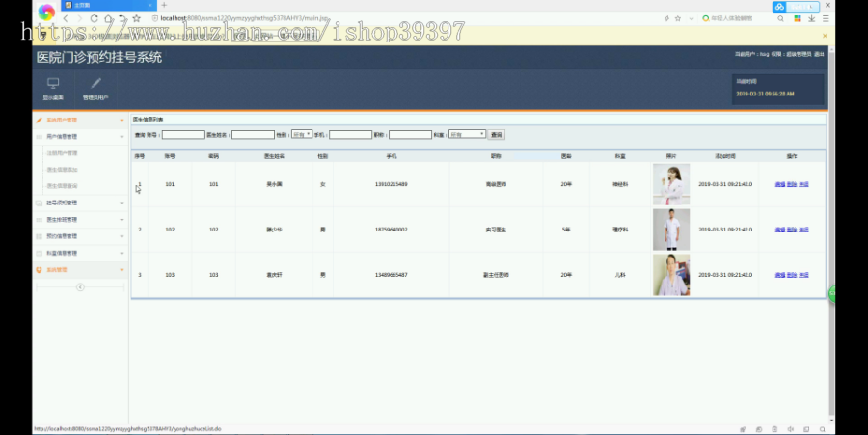868x435 pixels.
Task: Open the 科室 filter dropdown
Action: pyautogui.click(x=467, y=134)
